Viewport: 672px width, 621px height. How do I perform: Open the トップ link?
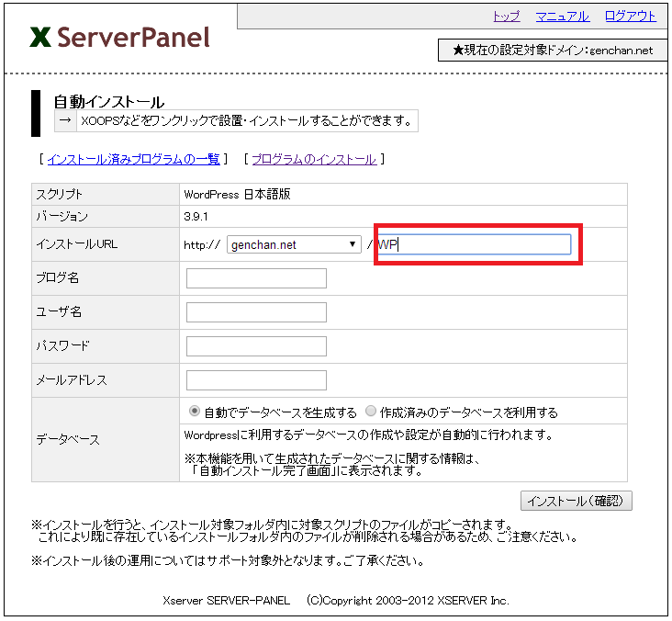[506, 17]
